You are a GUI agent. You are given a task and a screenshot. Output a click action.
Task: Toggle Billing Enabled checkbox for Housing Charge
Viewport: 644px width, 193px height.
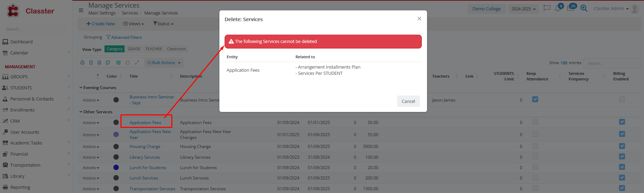(x=622, y=146)
